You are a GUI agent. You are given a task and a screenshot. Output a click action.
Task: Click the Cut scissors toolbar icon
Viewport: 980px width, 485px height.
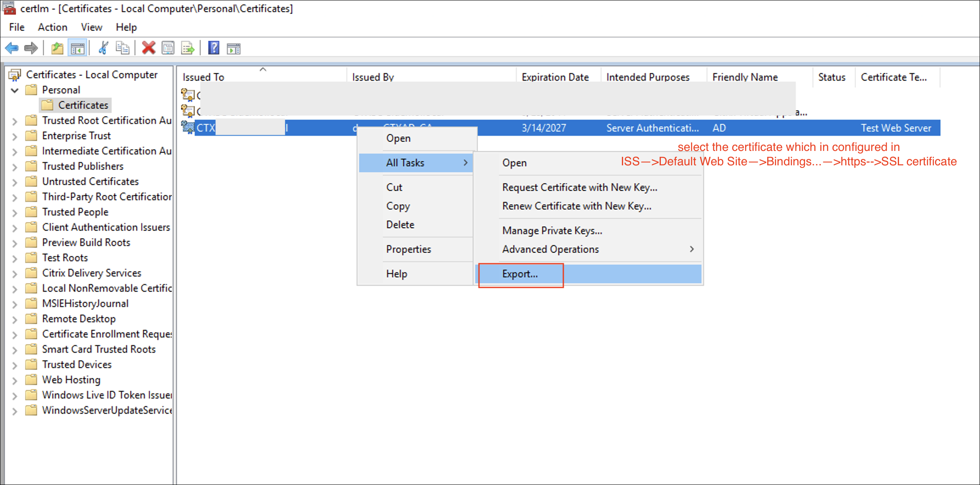pyautogui.click(x=103, y=48)
